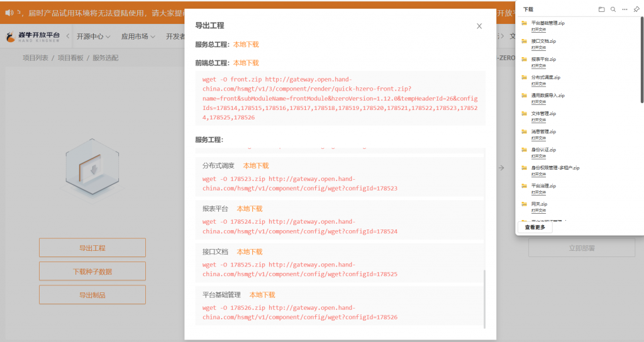Download 平台基础管理 via 本地下载 link

pos(262,295)
